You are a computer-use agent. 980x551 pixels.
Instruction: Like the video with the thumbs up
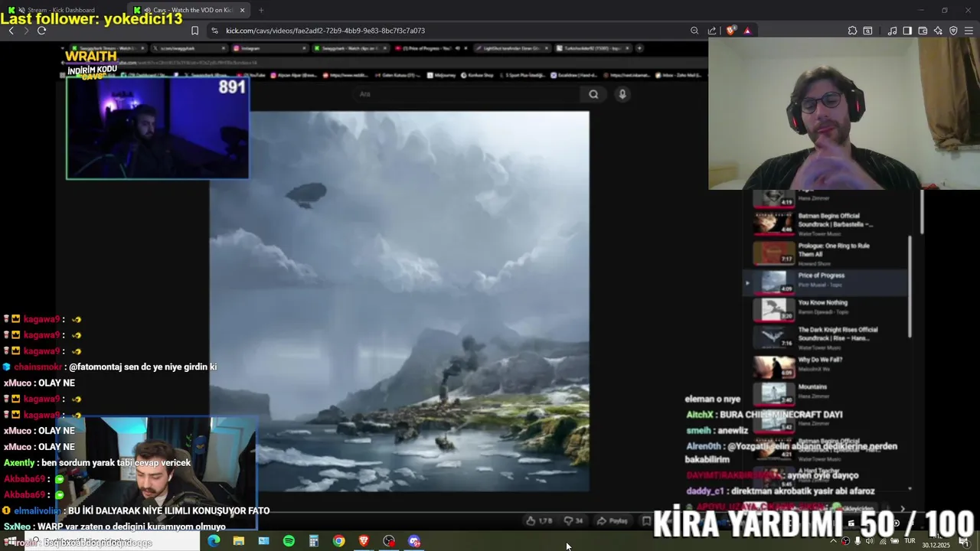pyautogui.click(x=539, y=520)
